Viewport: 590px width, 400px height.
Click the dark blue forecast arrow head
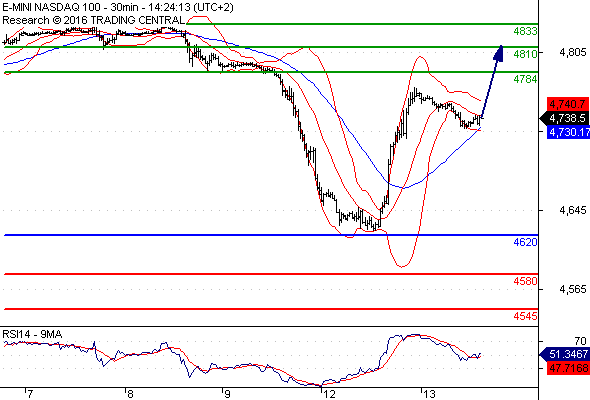[x=498, y=53]
